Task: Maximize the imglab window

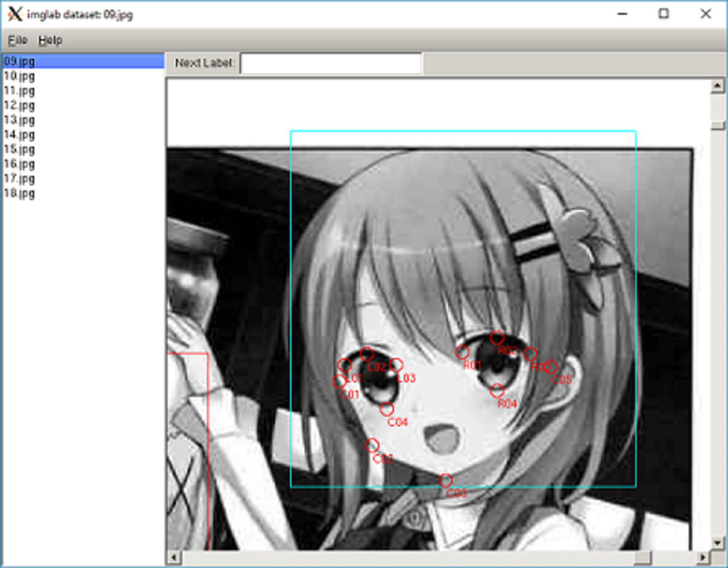Action: (x=664, y=14)
